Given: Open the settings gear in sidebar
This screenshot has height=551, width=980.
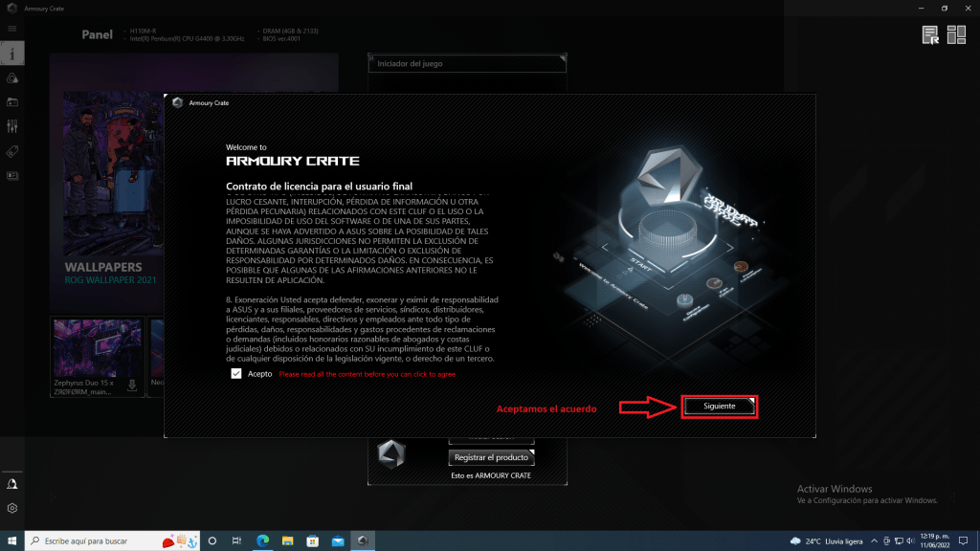Looking at the screenshot, I should point(12,509).
